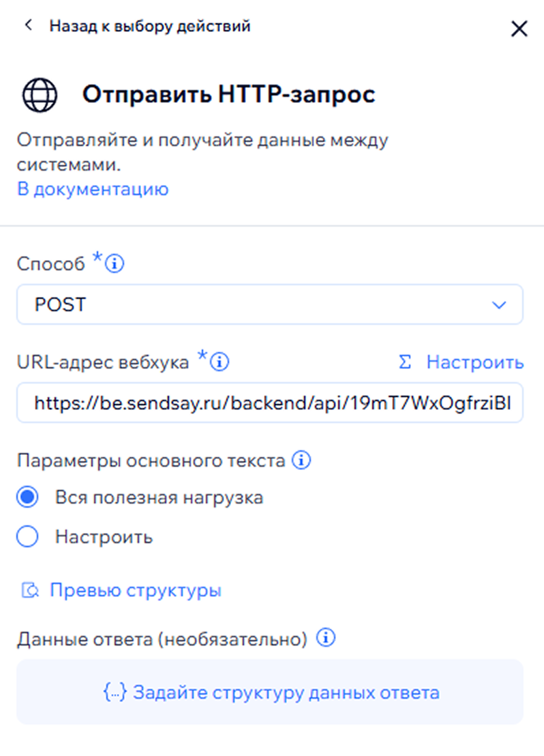Close the HTTP request panel
The height and width of the screenshot is (756, 544).
(519, 29)
